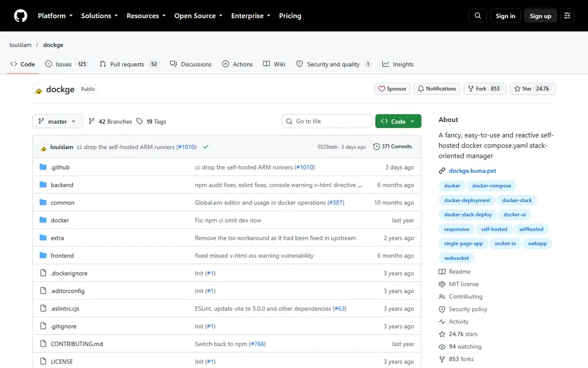
Task: Click the Sign up button
Action: [540, 16]
